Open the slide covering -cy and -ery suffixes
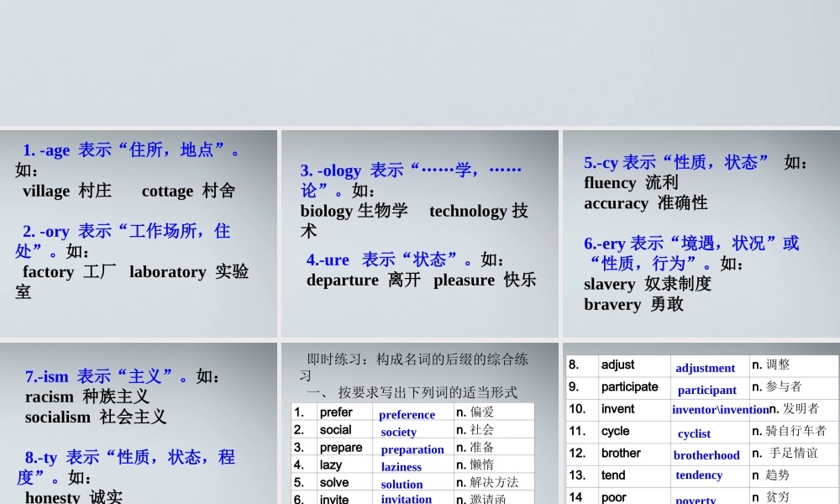This screenshot has width=840, height=504. [701, 234]
